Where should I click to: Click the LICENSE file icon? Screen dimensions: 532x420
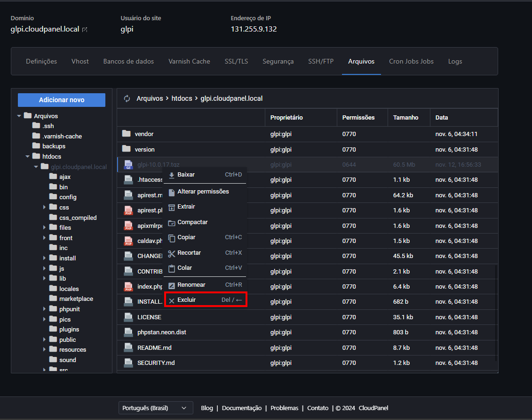pos(128,317)
